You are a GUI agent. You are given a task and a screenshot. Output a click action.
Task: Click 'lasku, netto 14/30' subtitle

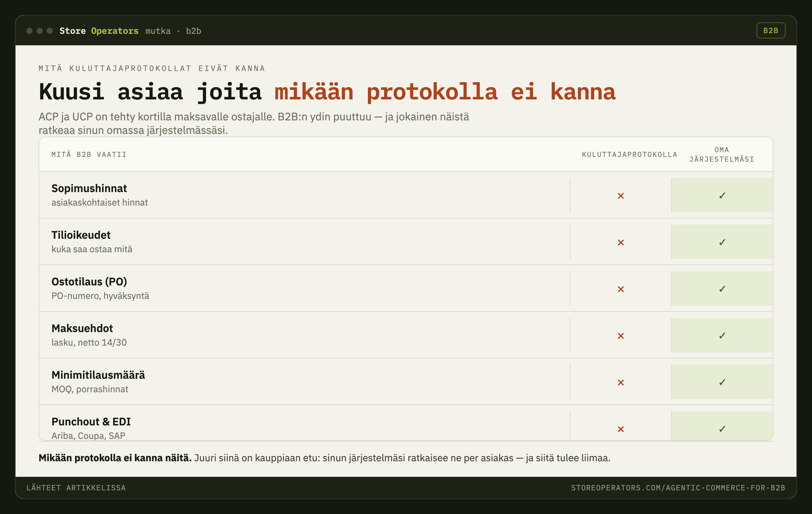[89, 343]
